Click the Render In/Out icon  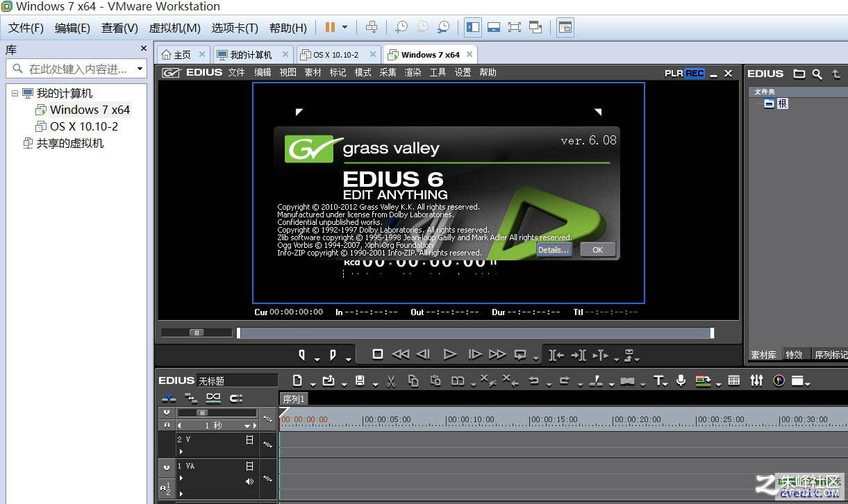tap(703, 380)
